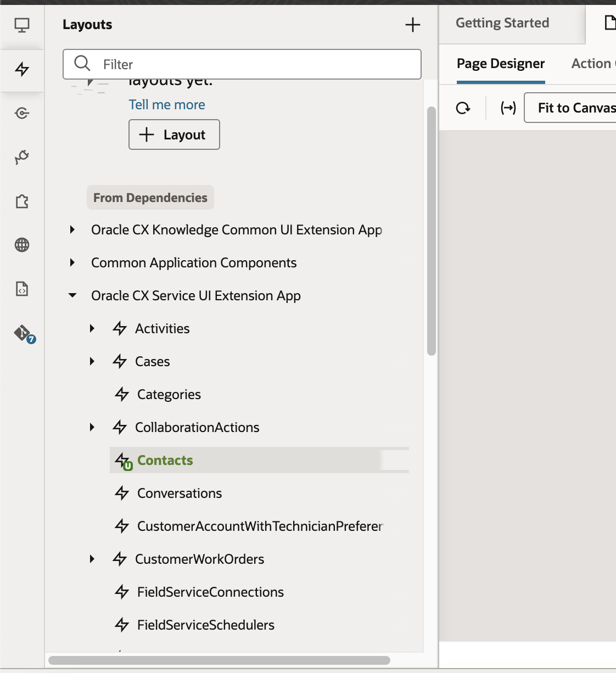This screenshot has height=673, width=616.
Task: Open the Services plug icon in sidebar
Action: (x=22, y=158)
